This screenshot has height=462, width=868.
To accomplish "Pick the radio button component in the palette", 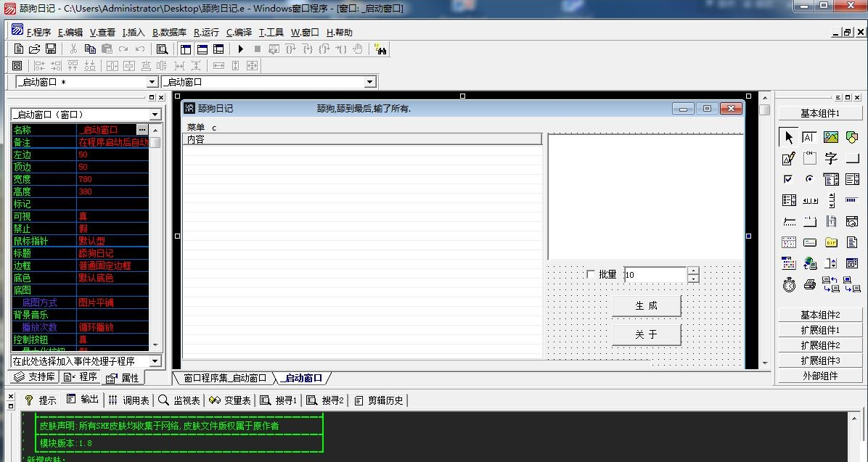I will point(810,179).
